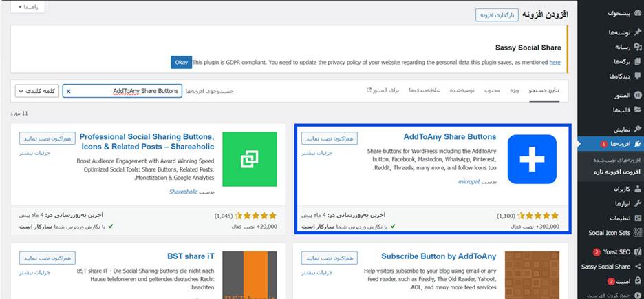
Task: Click the AddToAny blue plus thumbnail
Action: click(532, 159)
